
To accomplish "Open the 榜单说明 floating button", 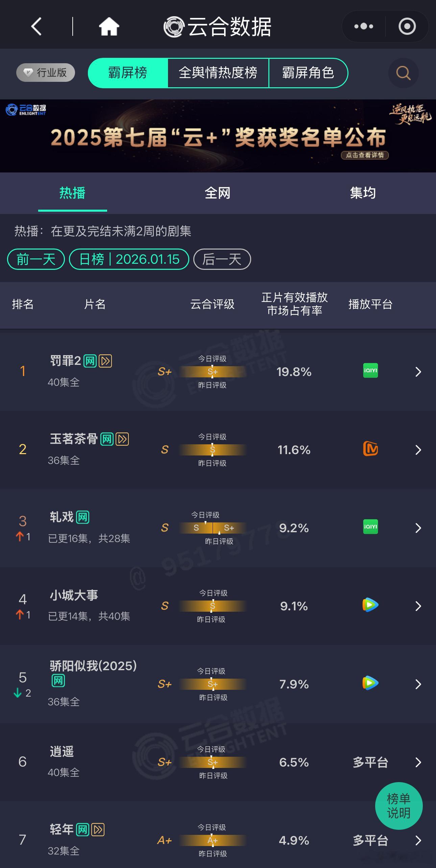I will coord(399,806).
